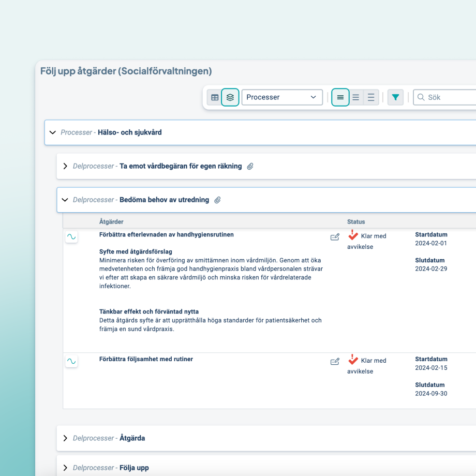
Task: Open the Processer grouping dropdown
Action: [282, 97]
